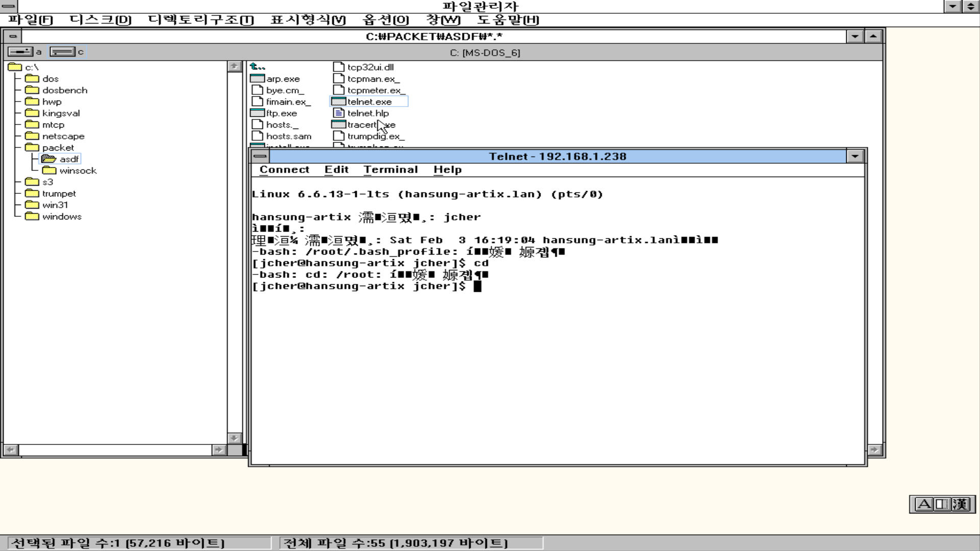980x551 pixels.
Task: Select trumpdig.ex_ file icon
Action: [x=339, y=136]
